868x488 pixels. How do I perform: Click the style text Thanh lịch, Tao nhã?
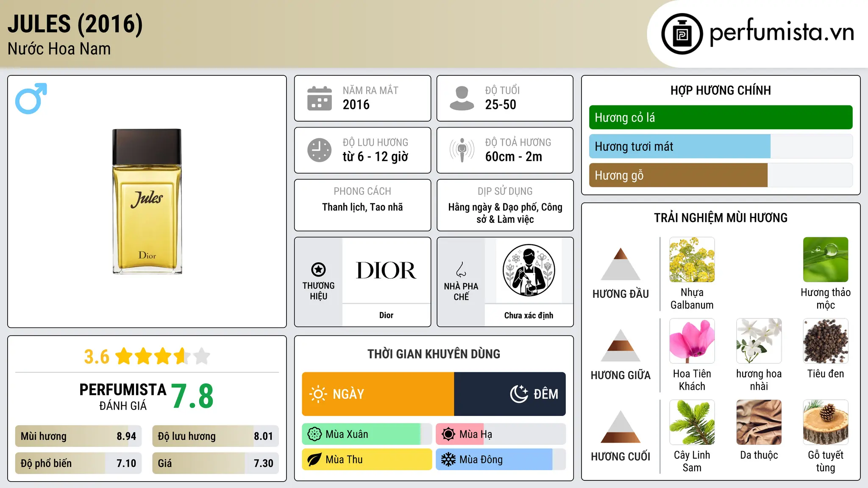click(x=362, y=207)
